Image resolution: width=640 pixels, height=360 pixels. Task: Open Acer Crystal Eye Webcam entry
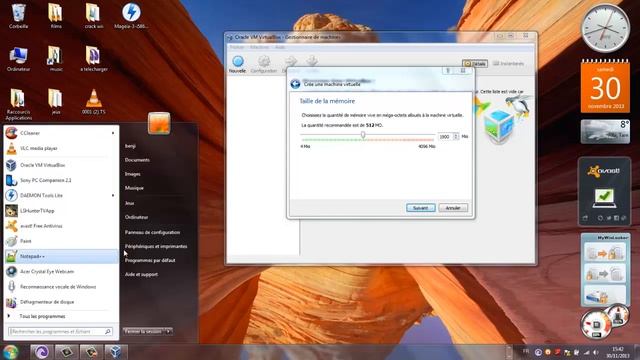(60, 271)
